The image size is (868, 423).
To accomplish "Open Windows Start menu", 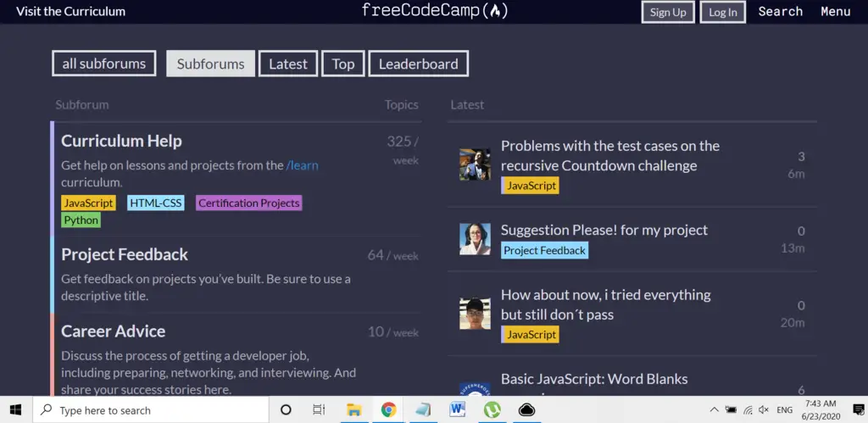I will pyautogui.click(x=15, y=409).
